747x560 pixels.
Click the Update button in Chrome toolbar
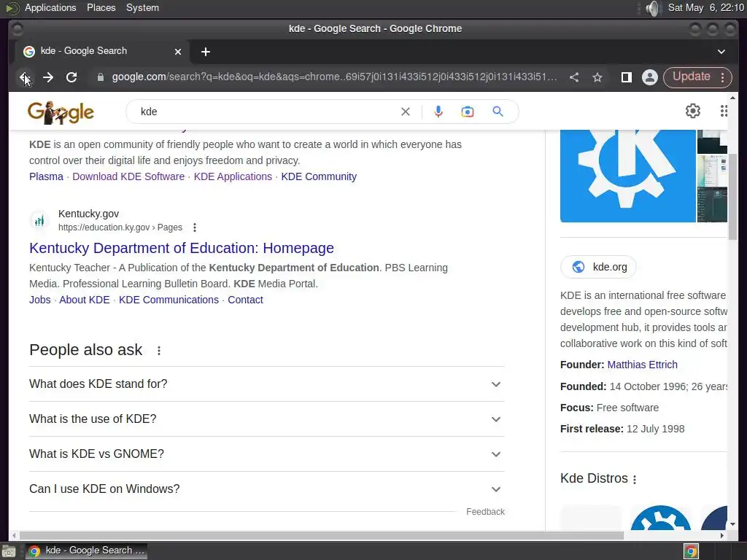click(692, 77)
